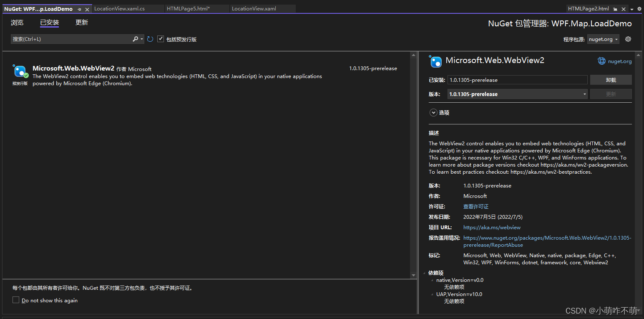Click the globe icon beside nuget.org

601,61
